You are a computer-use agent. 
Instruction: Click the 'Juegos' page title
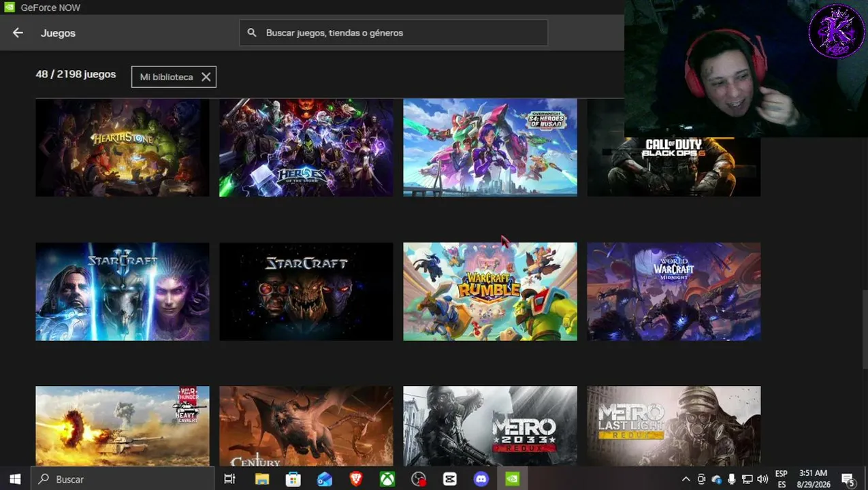pos(58,33)
